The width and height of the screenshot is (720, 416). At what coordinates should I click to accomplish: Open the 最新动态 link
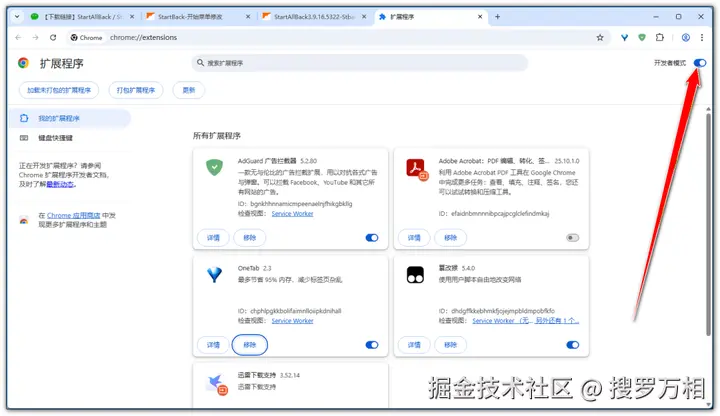(60, 185)
